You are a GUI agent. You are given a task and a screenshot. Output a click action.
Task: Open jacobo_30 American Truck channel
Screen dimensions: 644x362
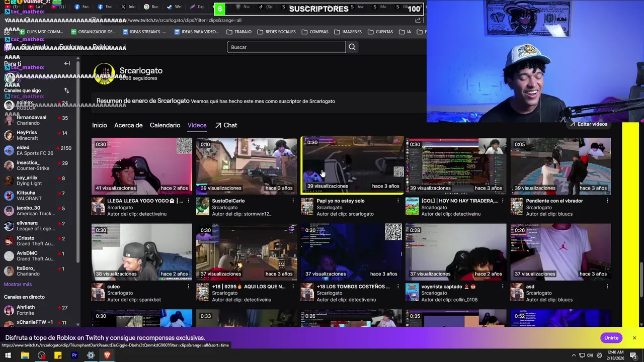[39, 211]
